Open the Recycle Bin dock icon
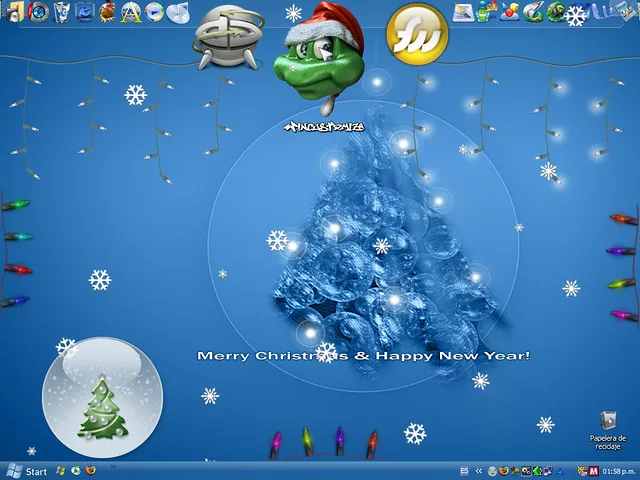640x480 pixels. pyautogui.click(x=62, y=12)
